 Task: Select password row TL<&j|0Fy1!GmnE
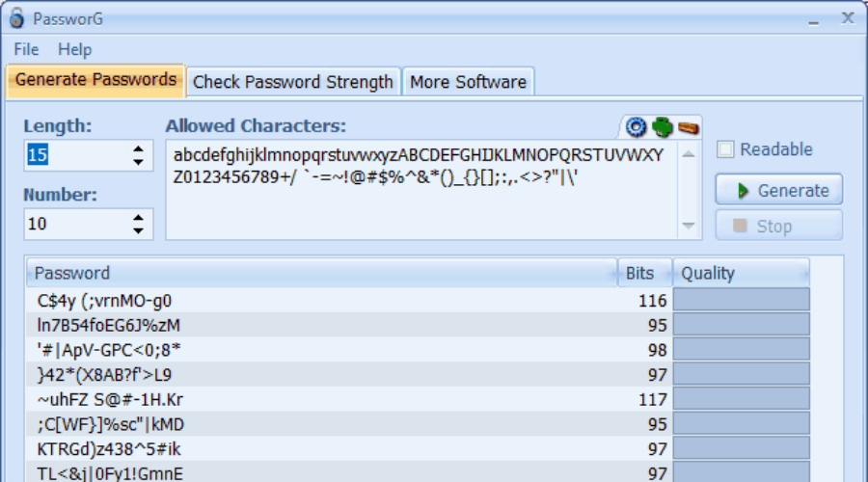tap(418, 473)
